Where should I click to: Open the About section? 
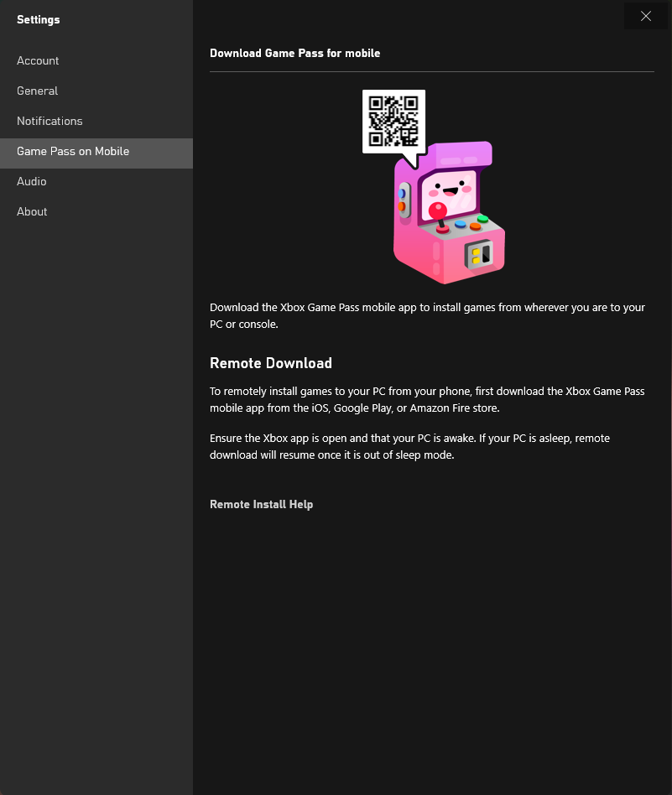(x=96, y=212)
